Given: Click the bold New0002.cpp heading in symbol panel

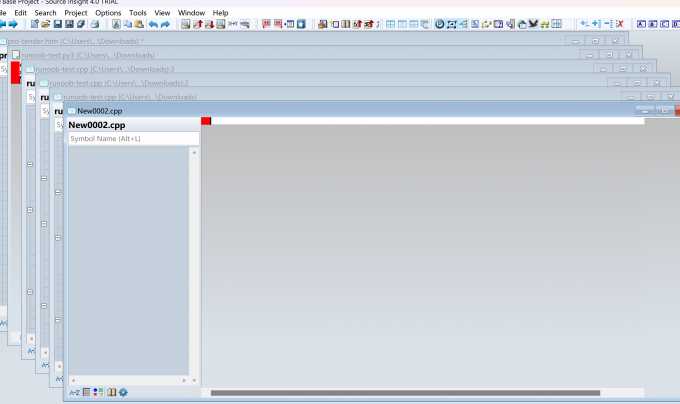Looking at the screenshot, I should 97,125.
